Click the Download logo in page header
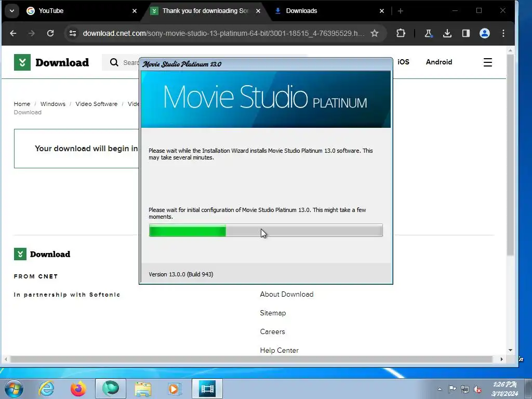The image size is (532, 399). click(x=51, y=62)
